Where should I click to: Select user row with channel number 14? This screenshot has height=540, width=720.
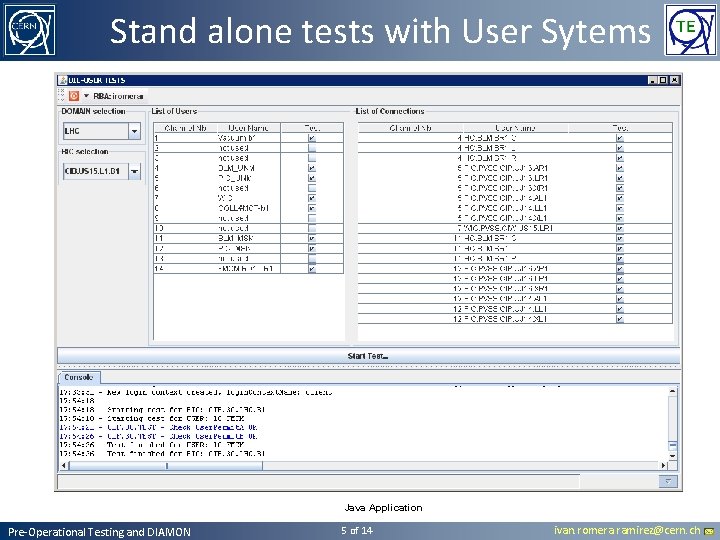pos(248,269)
